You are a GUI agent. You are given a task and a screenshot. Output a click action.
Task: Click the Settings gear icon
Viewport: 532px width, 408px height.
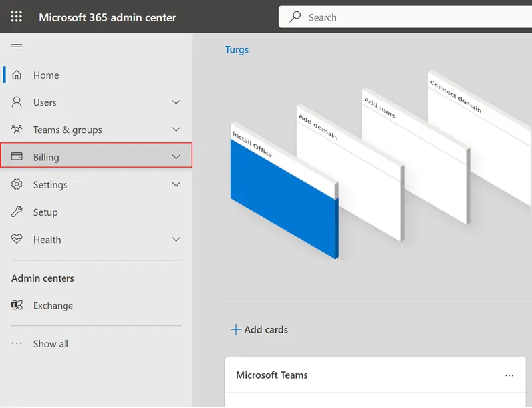tap(17, 184)
